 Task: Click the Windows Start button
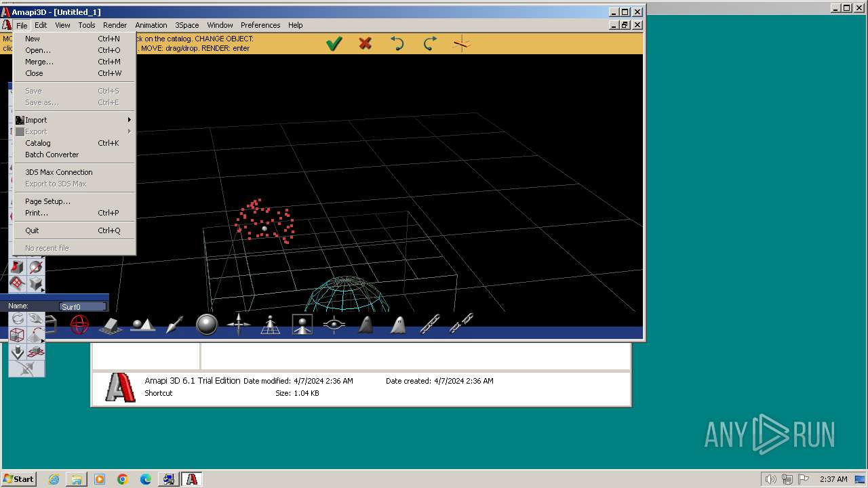(x=18, y=479)
